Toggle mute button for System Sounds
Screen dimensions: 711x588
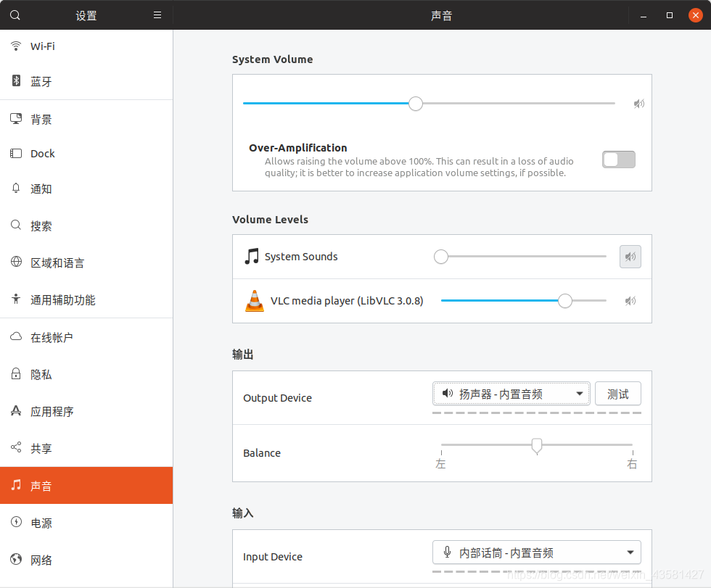point(630,257)
